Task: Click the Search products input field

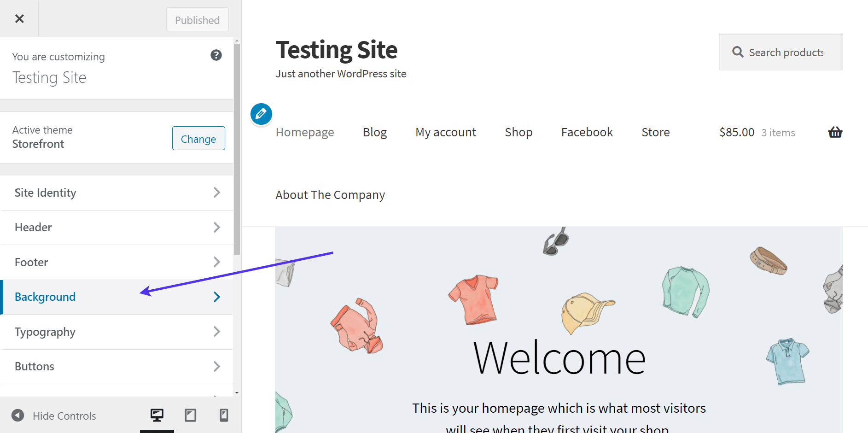Action: 787,52
